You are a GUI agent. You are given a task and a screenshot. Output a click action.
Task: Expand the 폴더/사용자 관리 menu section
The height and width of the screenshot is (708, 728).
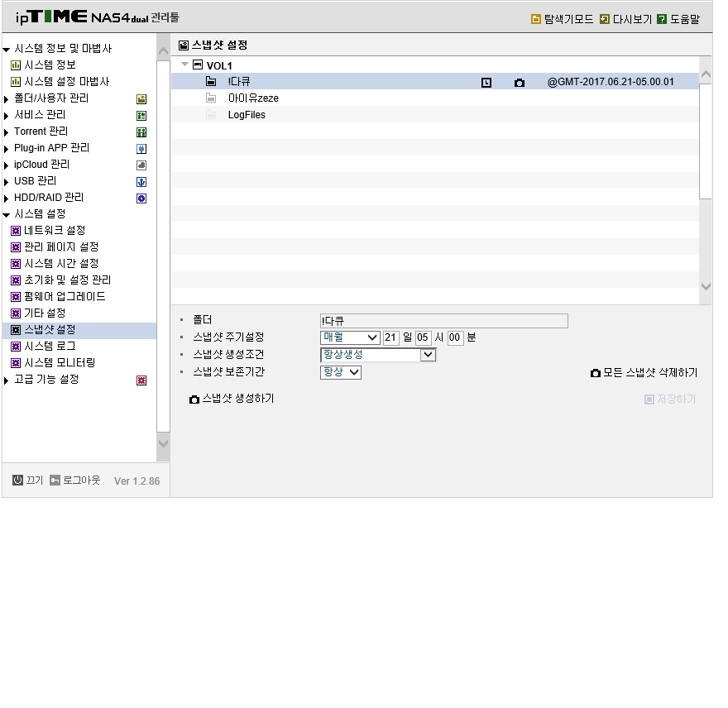coord(6,99)
